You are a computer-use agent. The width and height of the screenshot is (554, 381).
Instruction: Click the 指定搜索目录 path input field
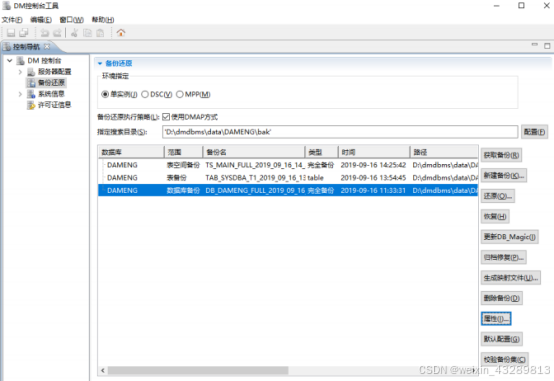tap(340, 132)
